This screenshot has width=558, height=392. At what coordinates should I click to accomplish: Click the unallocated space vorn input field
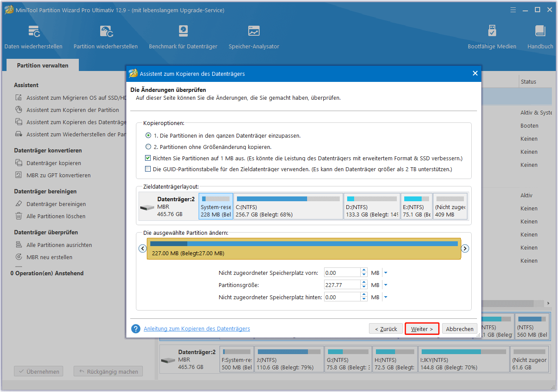[342, 273]
